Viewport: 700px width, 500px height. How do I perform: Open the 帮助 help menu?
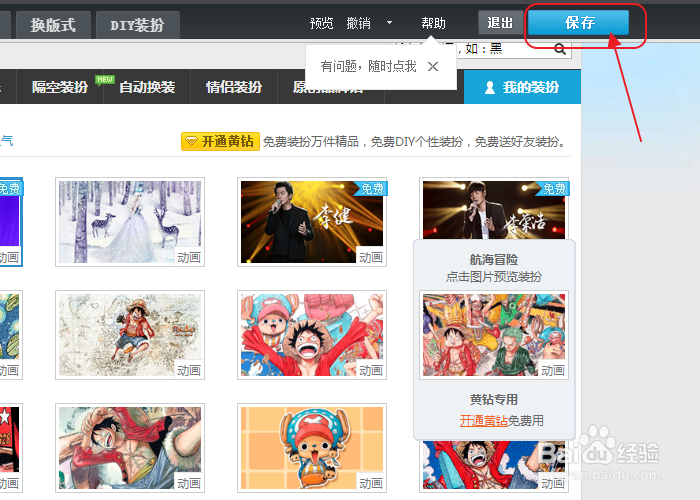coord(433,23)
